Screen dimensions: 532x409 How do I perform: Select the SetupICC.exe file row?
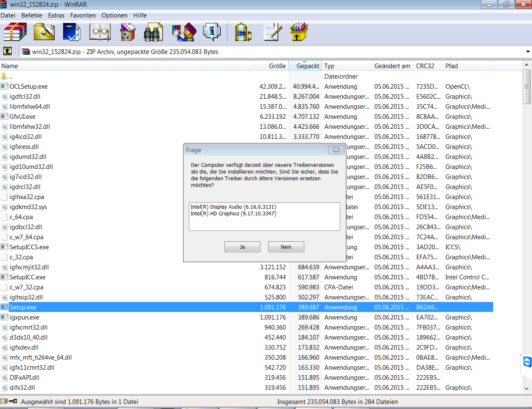click(x=247, y=277)
